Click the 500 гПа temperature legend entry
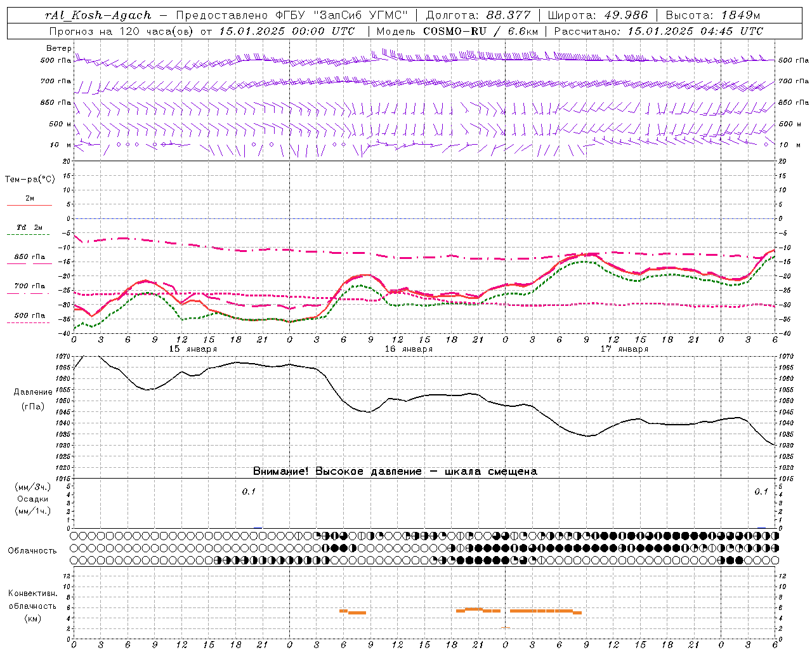Image resolution: width=812 pixels, height=650 pixels. (x=30, y=315)
